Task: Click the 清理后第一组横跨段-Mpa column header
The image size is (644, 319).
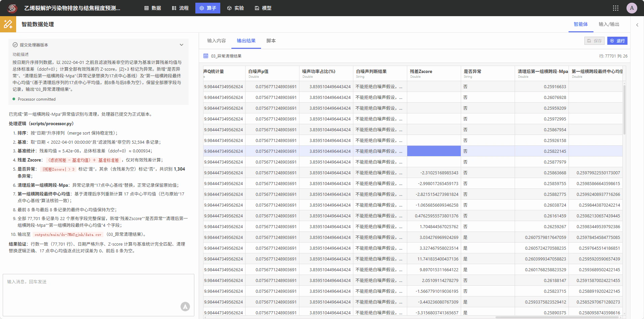Action: coord(542,73)
